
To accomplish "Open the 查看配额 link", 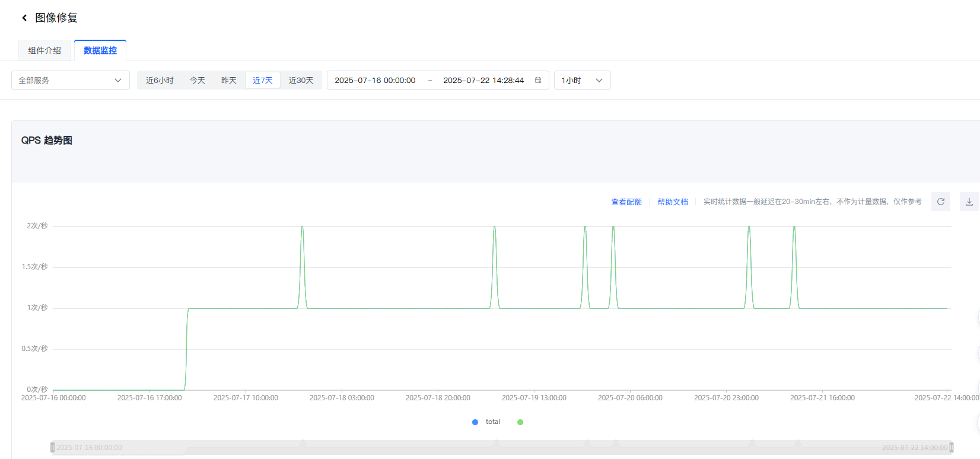I will tap(626, 202).
